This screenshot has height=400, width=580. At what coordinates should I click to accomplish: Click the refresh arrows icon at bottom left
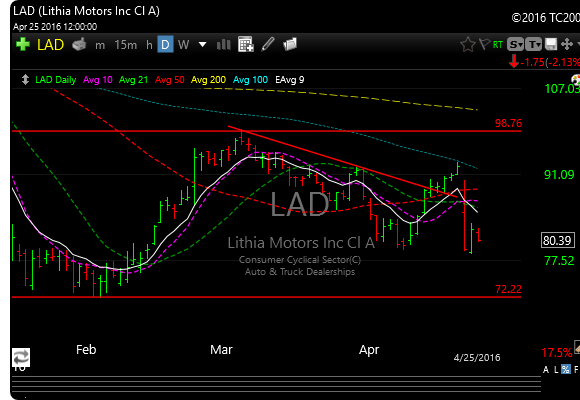[21, 357]
